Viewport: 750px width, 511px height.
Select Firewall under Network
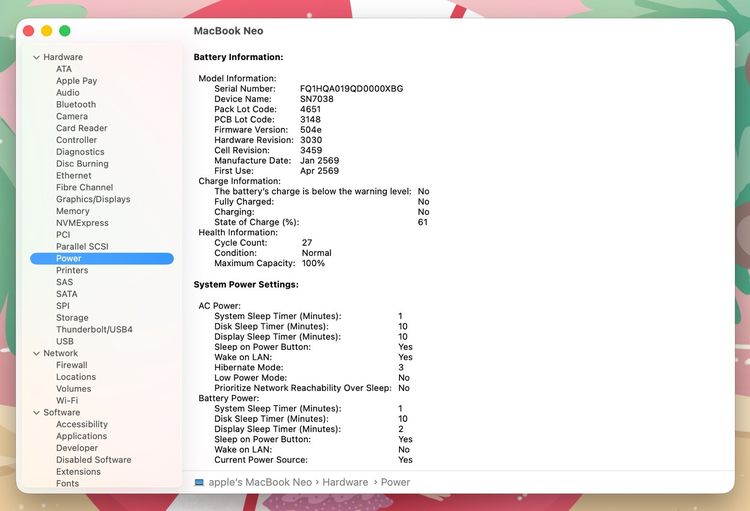71,365
